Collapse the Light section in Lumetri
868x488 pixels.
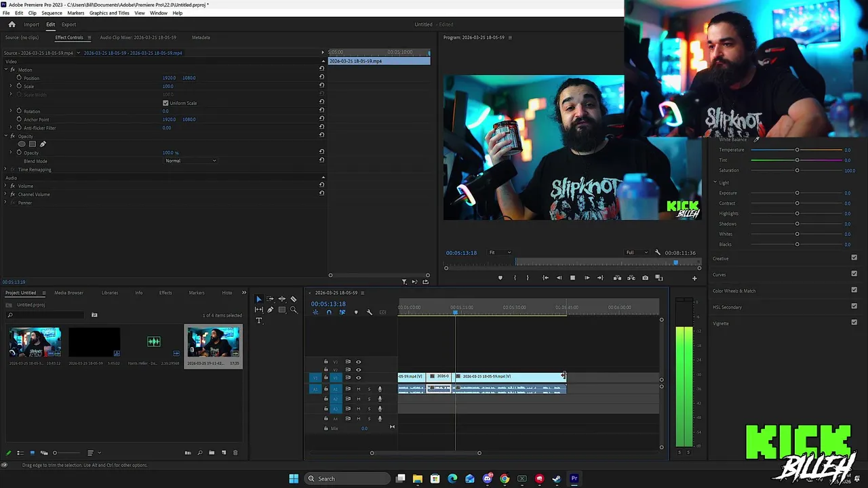coord(715,182)
